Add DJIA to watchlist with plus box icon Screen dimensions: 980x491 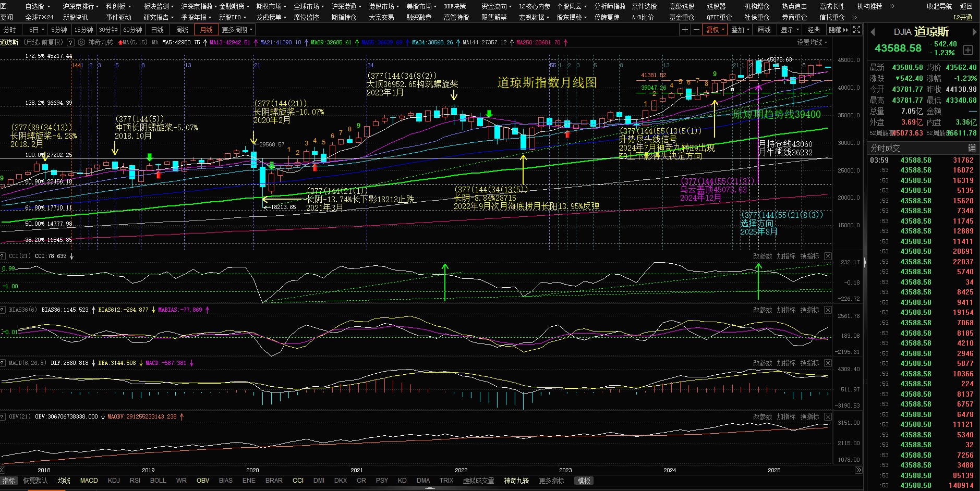point(968,50)
